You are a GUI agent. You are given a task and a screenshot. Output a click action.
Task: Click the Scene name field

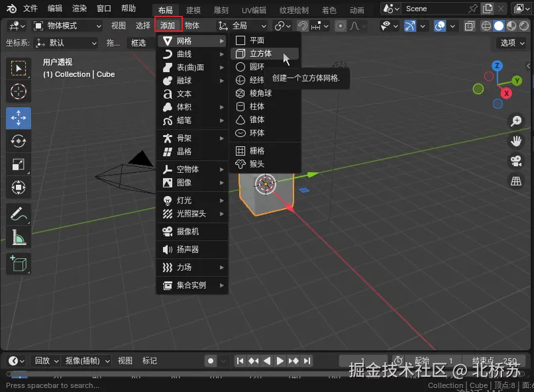point(434,9)
